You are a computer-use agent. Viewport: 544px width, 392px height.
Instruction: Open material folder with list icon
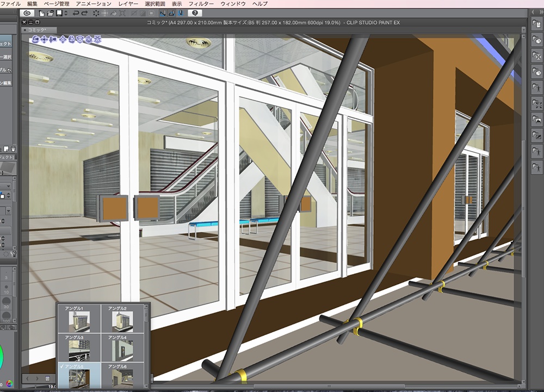537,24
